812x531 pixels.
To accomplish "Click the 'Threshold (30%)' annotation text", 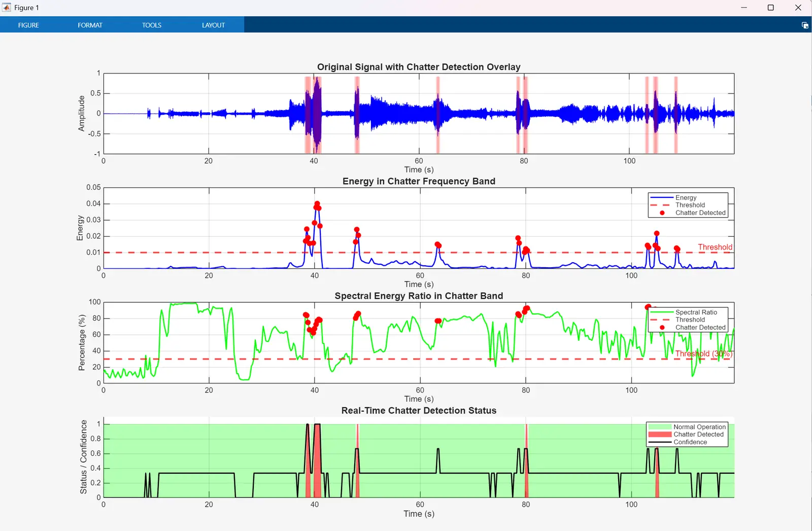I will (x=704, y=354).
